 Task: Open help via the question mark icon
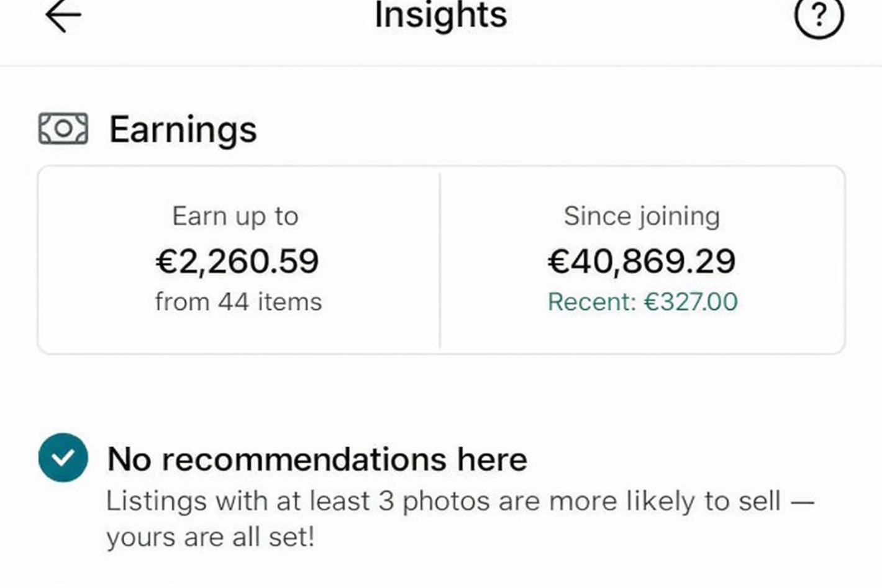tap(819, 16)
